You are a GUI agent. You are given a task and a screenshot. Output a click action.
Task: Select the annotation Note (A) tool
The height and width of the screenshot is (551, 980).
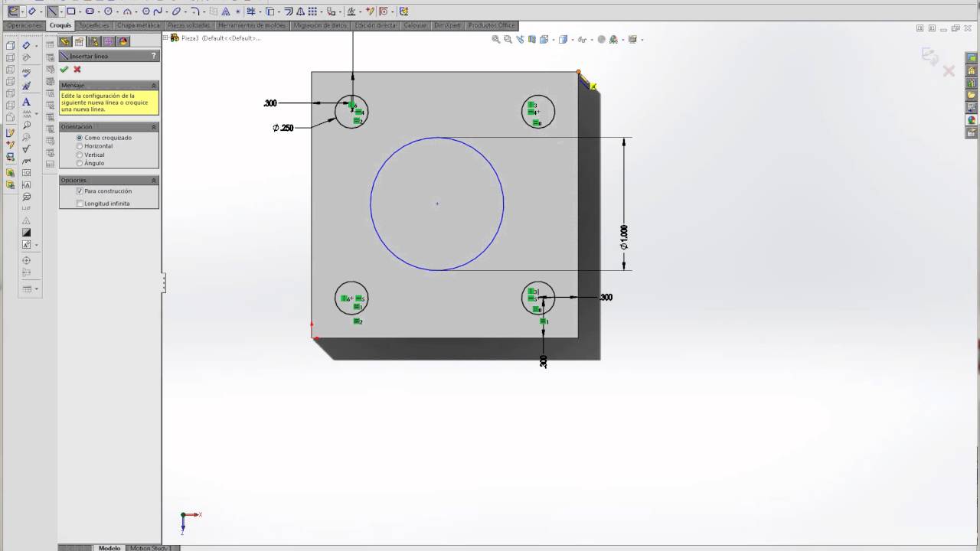(x=26, y=102)
